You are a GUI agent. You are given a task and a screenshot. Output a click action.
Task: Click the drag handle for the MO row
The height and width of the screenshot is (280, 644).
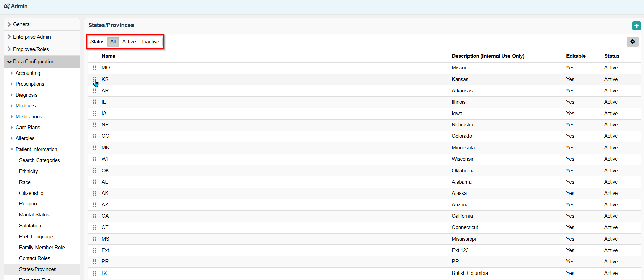95,68
